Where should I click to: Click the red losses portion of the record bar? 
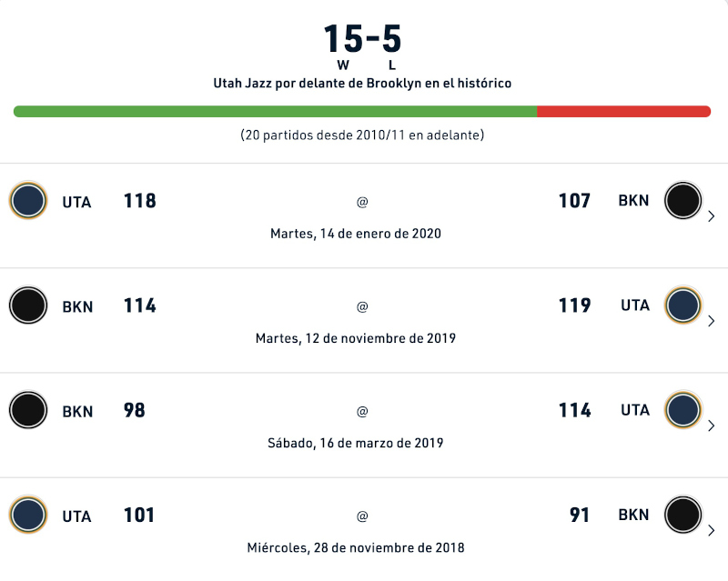click(x=624, y=111)
